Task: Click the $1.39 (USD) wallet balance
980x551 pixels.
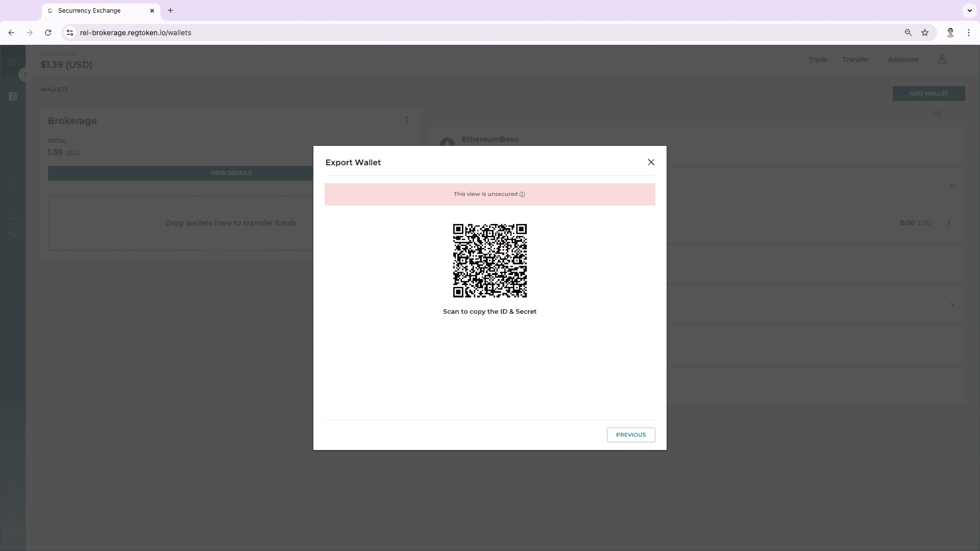Action: pyautogui.click(x=66, y=65)
